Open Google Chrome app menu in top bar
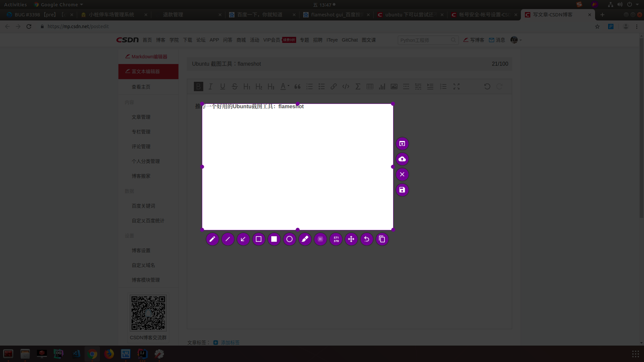Viewport: 644px width, 362px height. pyautogui.click(x=58, y=5)
